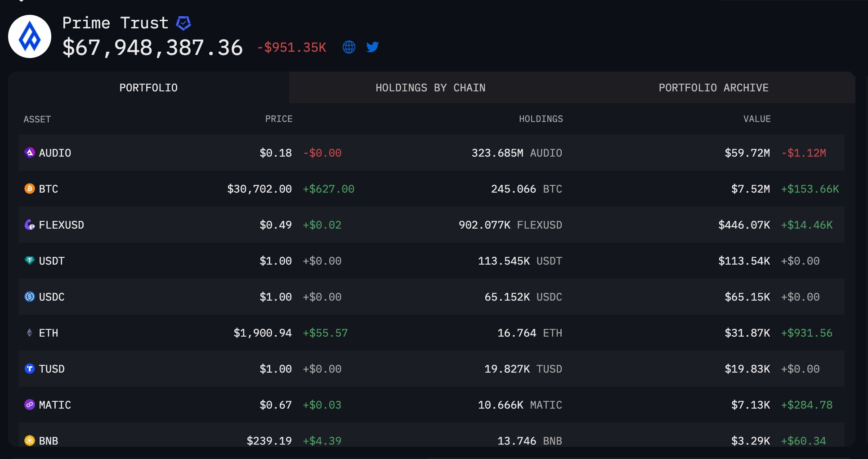Click the TUSD token icon
Viewport: 868px width, 459px height.
tap(30, 369)
